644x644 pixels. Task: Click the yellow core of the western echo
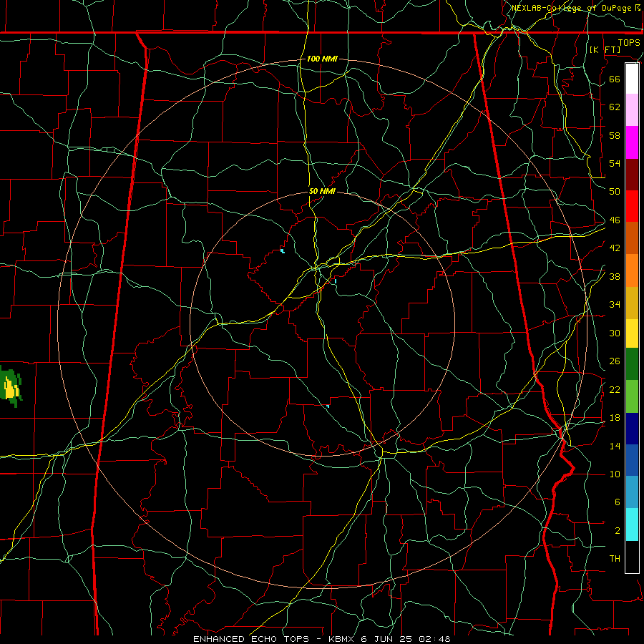(10, 389)
